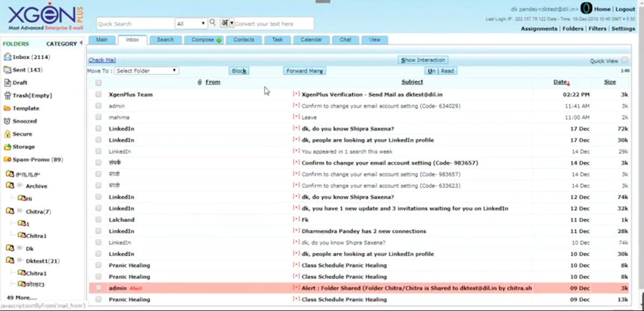The width and height of the screenshot is (644, 311).
Task: Open the Select Folder dropdown
Action: point(147,70)
